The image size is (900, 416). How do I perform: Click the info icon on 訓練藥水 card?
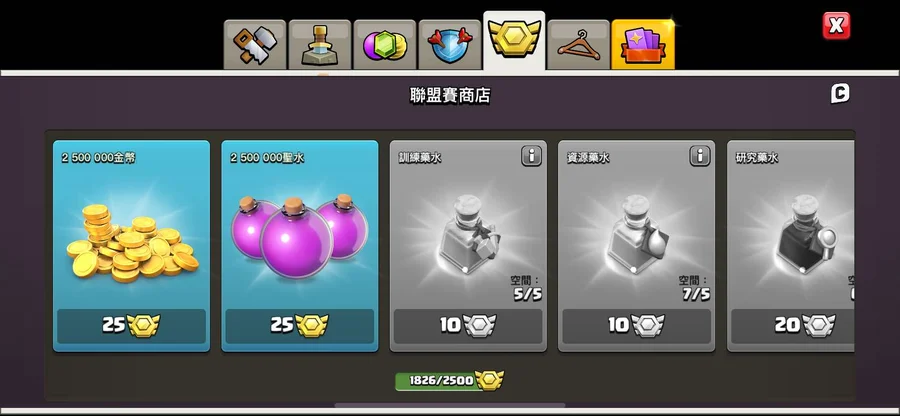click(x=531, y=156)
